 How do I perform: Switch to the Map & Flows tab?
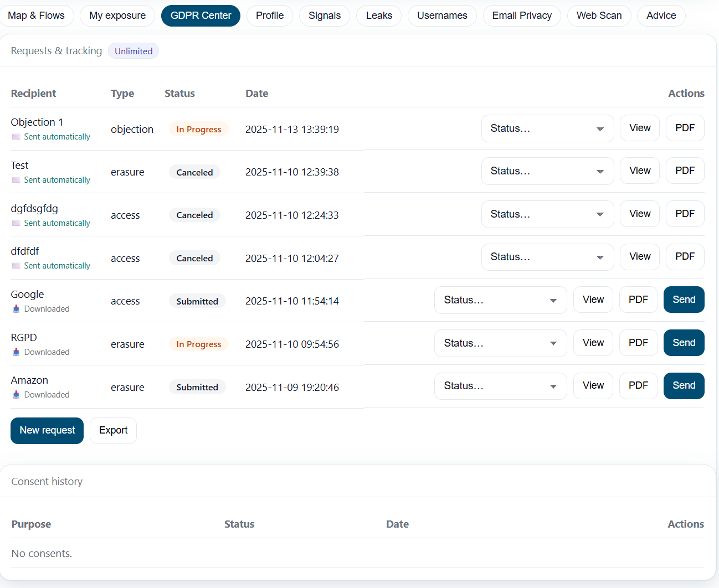(37, 16)
